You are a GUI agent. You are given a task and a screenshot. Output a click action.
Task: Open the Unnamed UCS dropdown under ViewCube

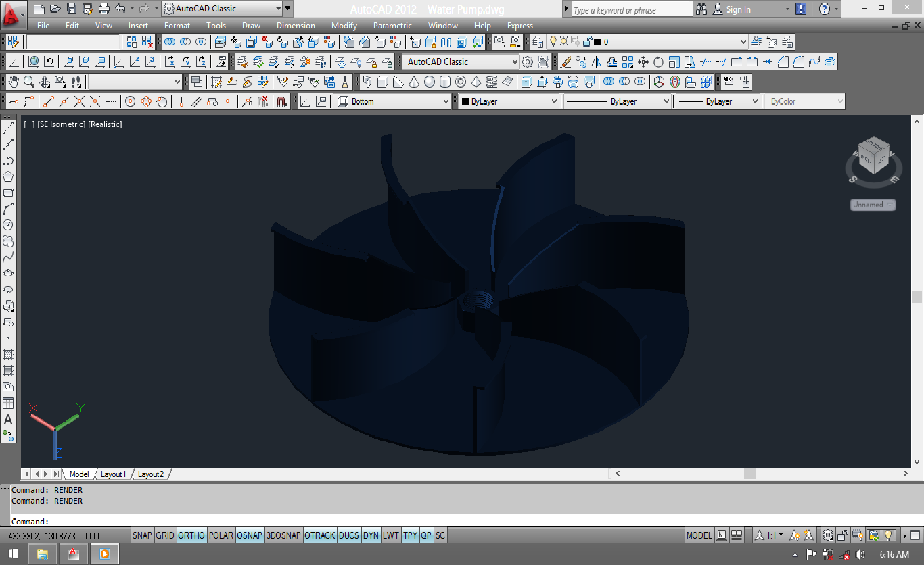873,204
